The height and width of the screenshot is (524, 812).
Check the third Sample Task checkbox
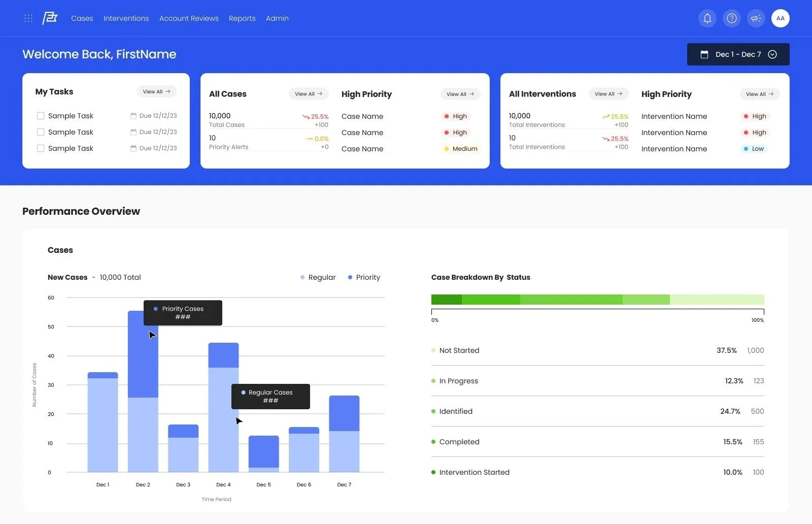click(x=41, y=148)
